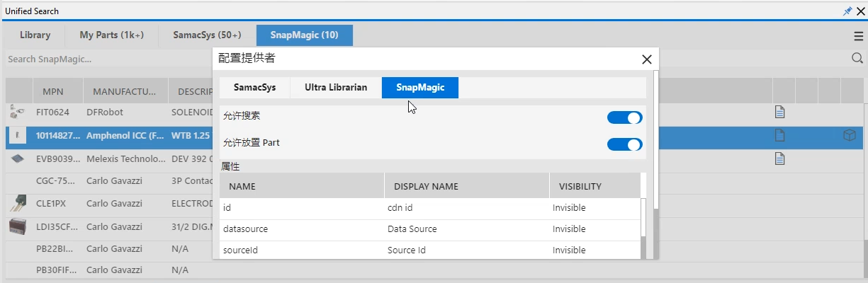Change visibility of datasource property
868x283 pixels.
(x=594, y=229)
